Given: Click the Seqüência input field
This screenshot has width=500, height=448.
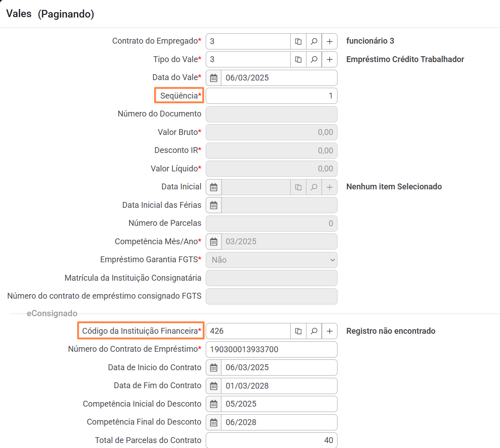Looking at the screenshot, I should click(271, 96).
